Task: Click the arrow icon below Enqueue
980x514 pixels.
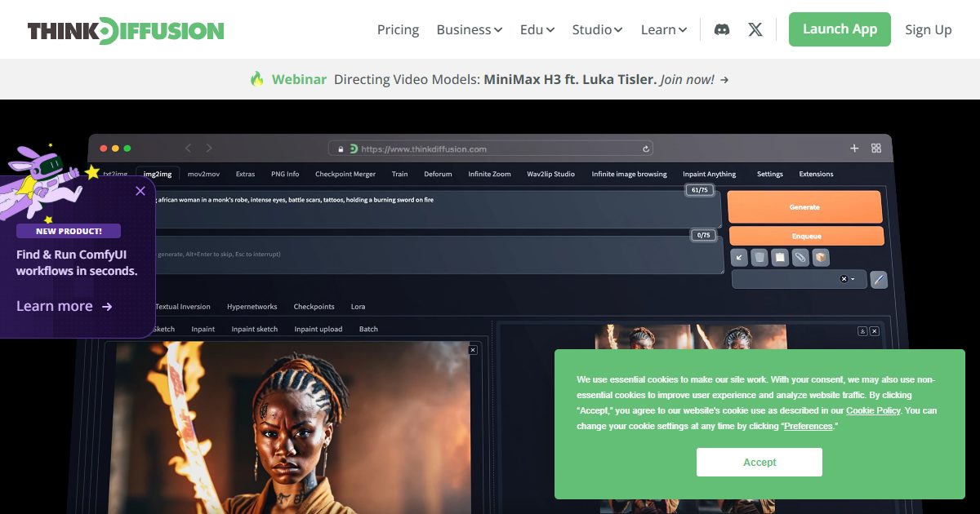Action: point(739,257)
